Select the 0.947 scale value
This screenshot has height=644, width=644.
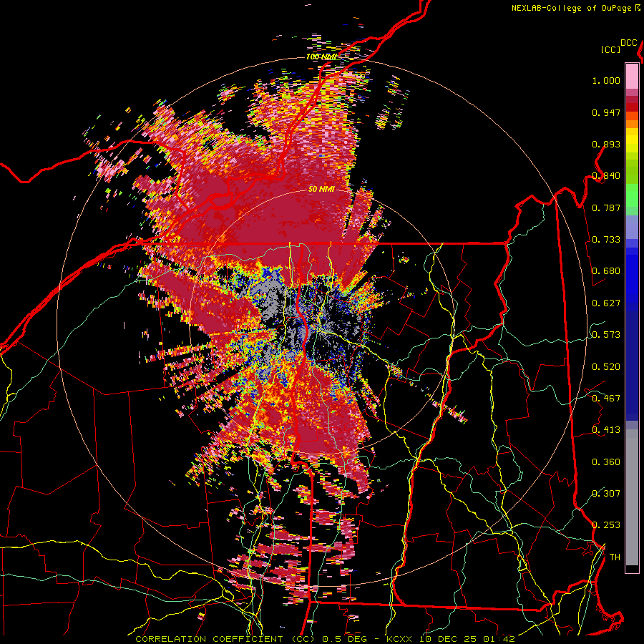606,112
